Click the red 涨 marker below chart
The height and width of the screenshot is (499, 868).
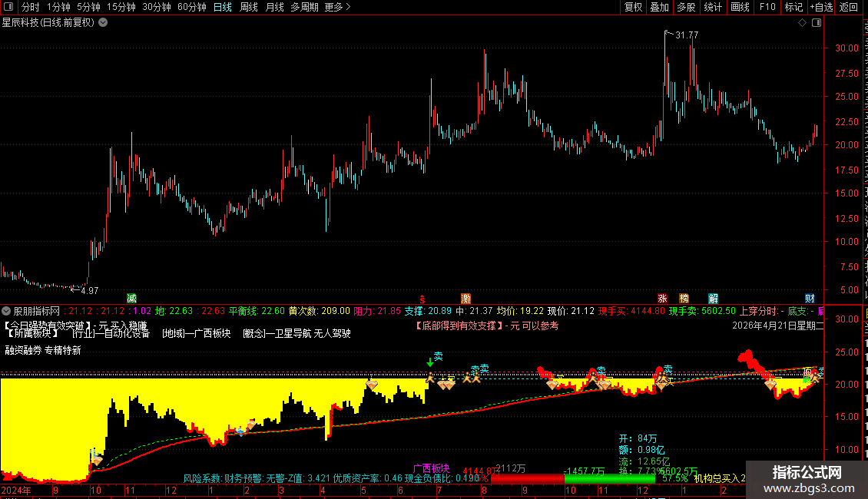[x=662, y=299]
